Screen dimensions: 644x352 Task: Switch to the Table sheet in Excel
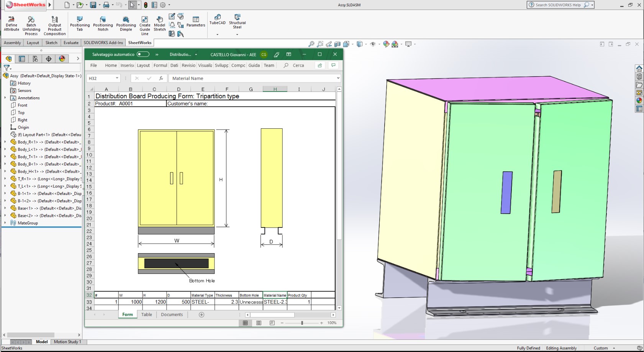point(147,314)
